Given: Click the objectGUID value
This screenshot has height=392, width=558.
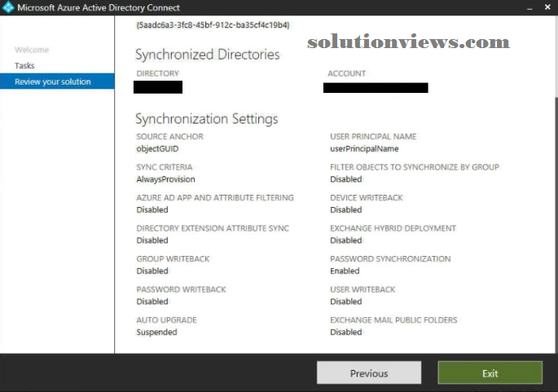Looking at the screenshot, I should pyautogui.click(x=157, y=149).
